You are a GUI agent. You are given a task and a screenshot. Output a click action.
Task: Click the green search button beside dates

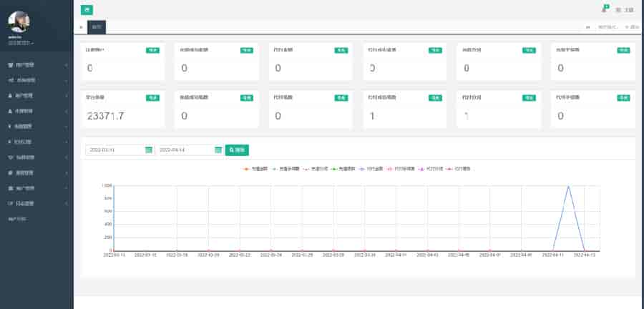(x=237, y=150)
